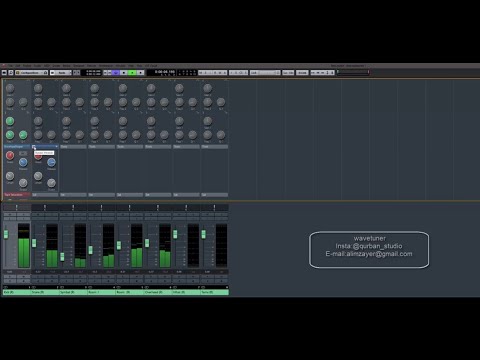Screen dimensions: 480x360
Task: Open the Media menu
Action: click(x=67, y=66)
